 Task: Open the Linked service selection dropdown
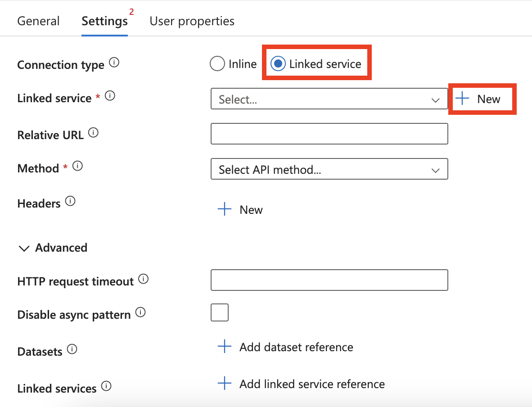[x=329, y=99]
